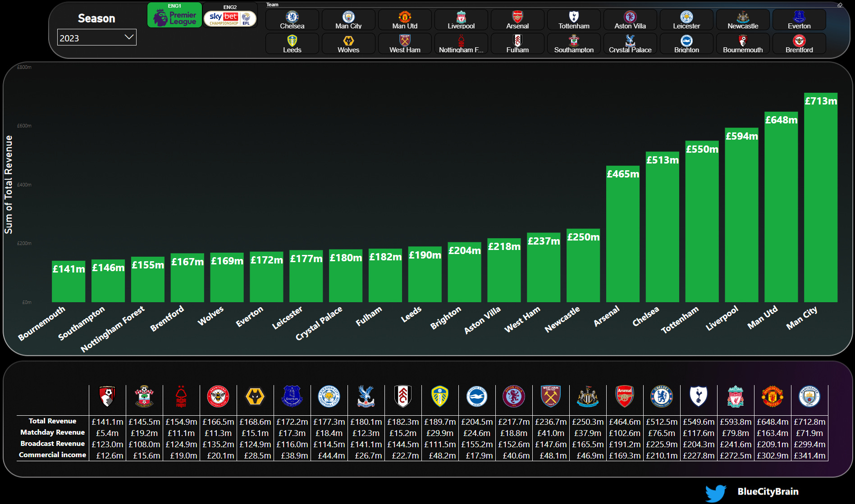This screenshot has width=855, height=504.
Task: Click Southampton crest in revenue table
Action: [x=144, y=396]
